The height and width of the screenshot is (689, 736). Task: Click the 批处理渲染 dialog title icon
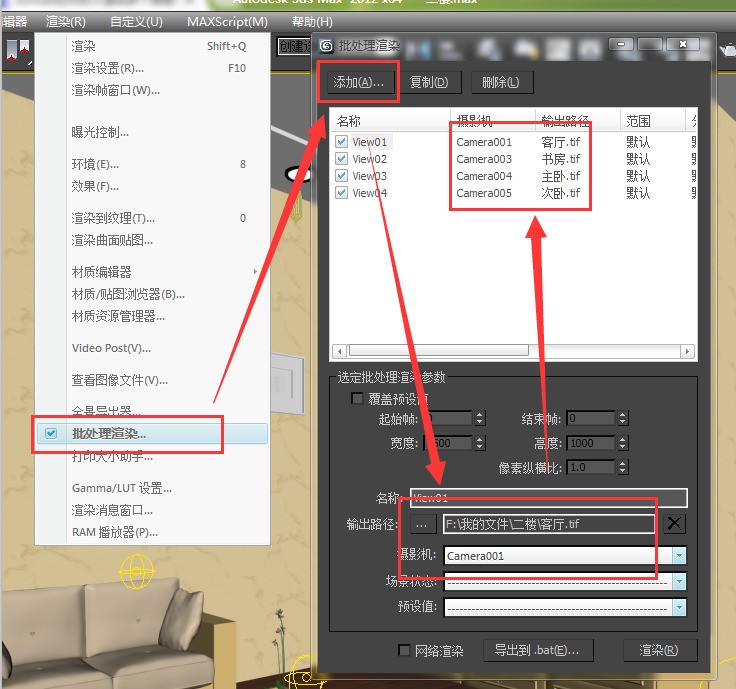pyautogui.click(x=326, y=46)
